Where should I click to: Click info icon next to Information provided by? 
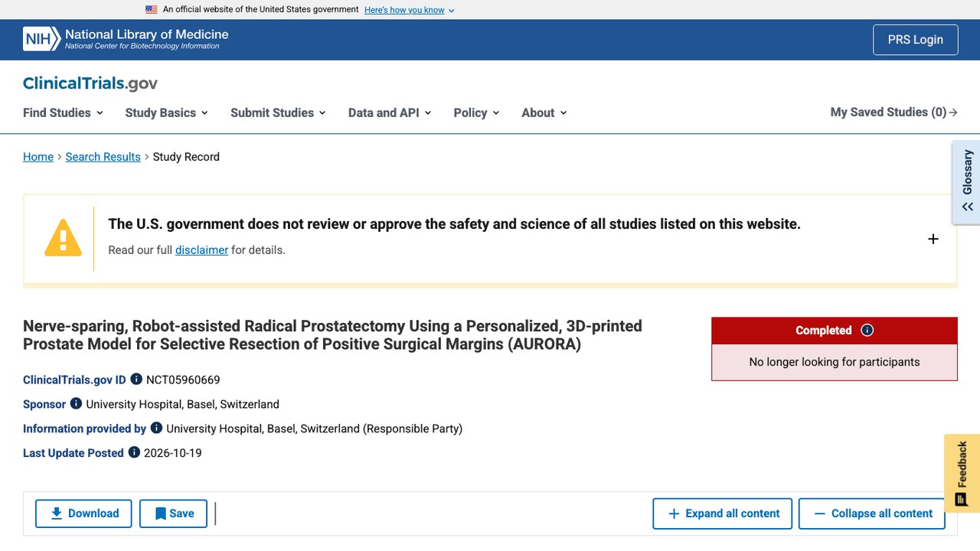156,428
